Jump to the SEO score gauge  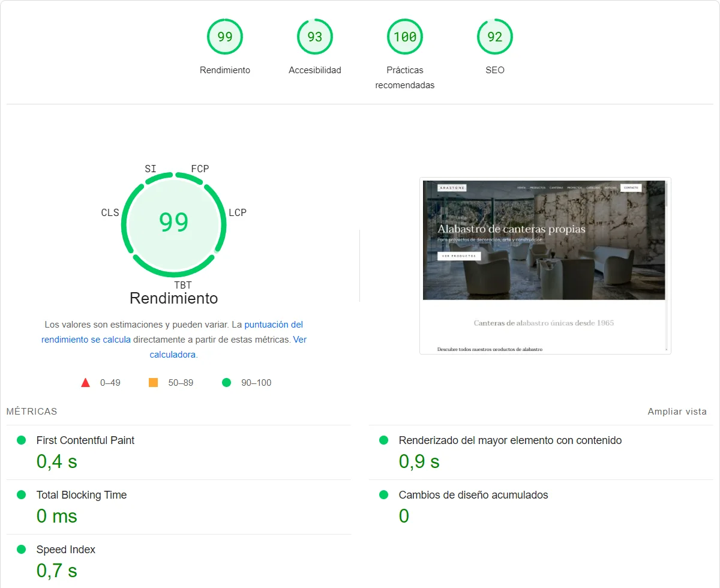point(495,37)
